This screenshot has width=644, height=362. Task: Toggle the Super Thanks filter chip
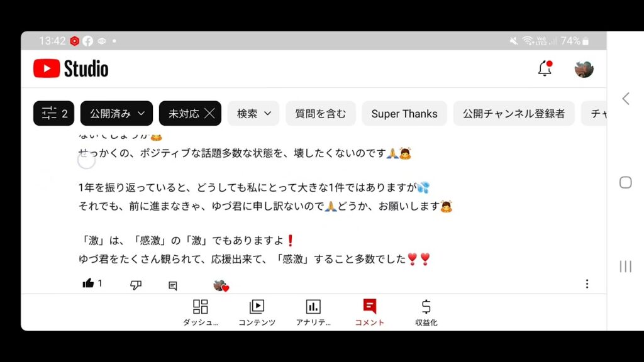point(404,113)
